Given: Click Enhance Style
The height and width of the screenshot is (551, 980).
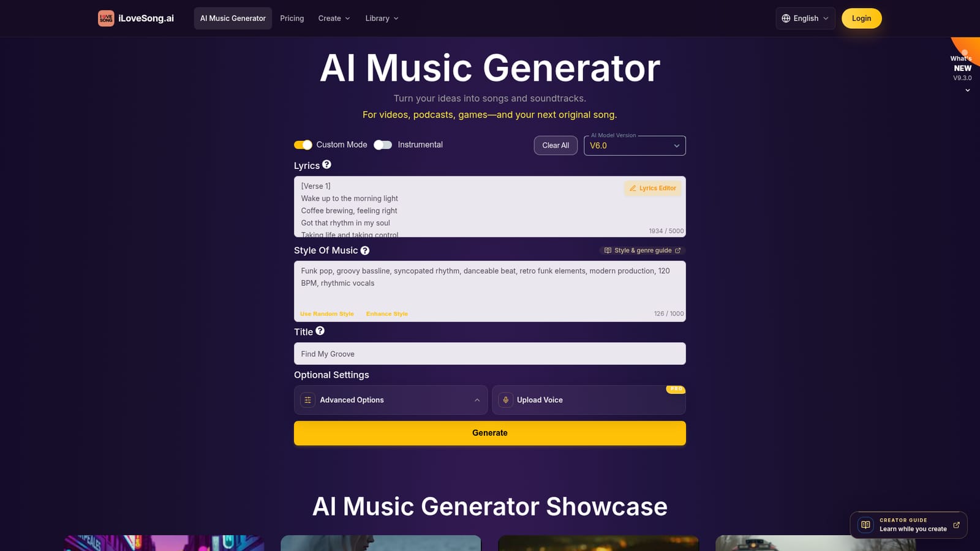Looking at the screenshot, I should click(x=387, y=313).
